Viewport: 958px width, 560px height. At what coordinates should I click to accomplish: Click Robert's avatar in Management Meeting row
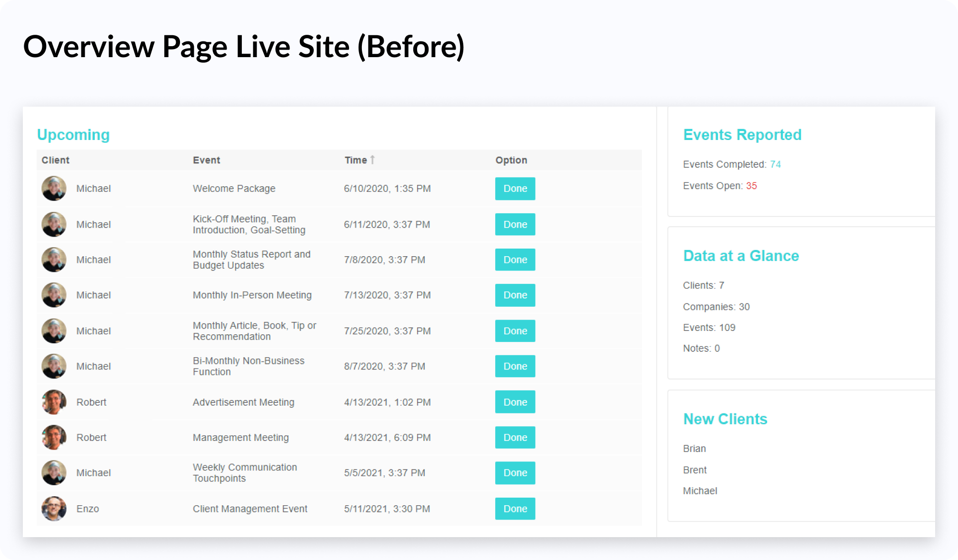pyautogui.click(x=54, y=437)
